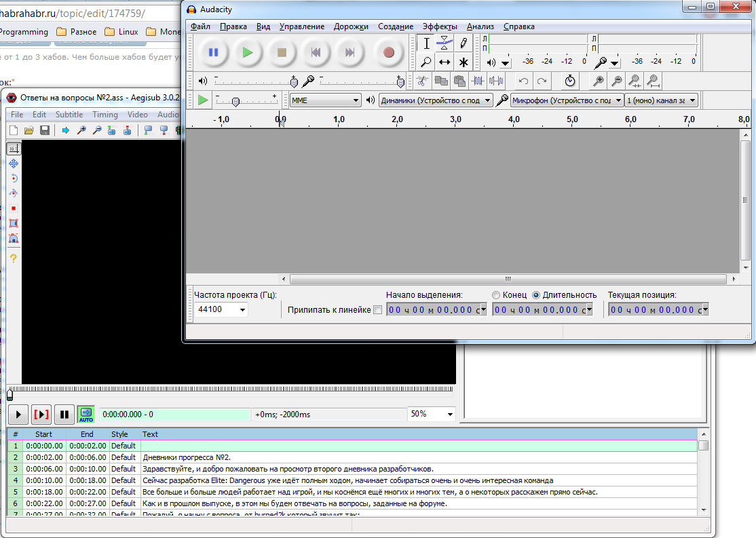Click the Copy icon in Audacity edit toolbar
This screenshot has width=756, height=538.
[441, 81]
